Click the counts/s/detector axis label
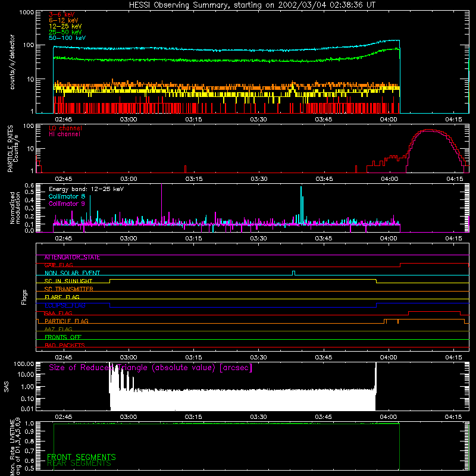The width and height of the screenshot is (476, 476). coord(12,62)
